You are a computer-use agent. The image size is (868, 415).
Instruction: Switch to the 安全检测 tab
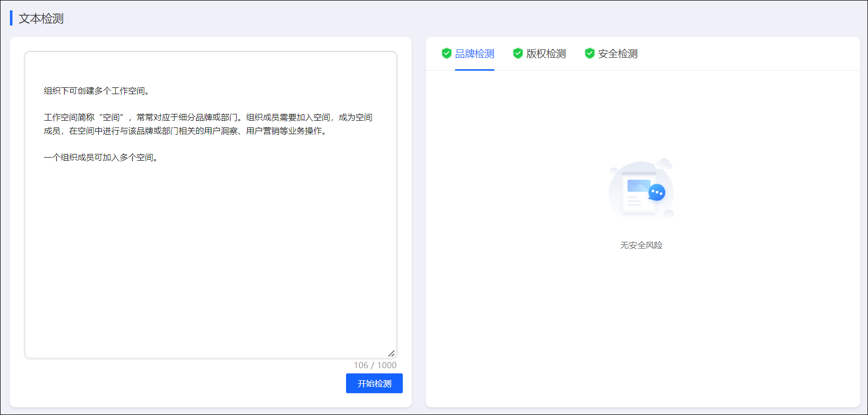point(618,54)
